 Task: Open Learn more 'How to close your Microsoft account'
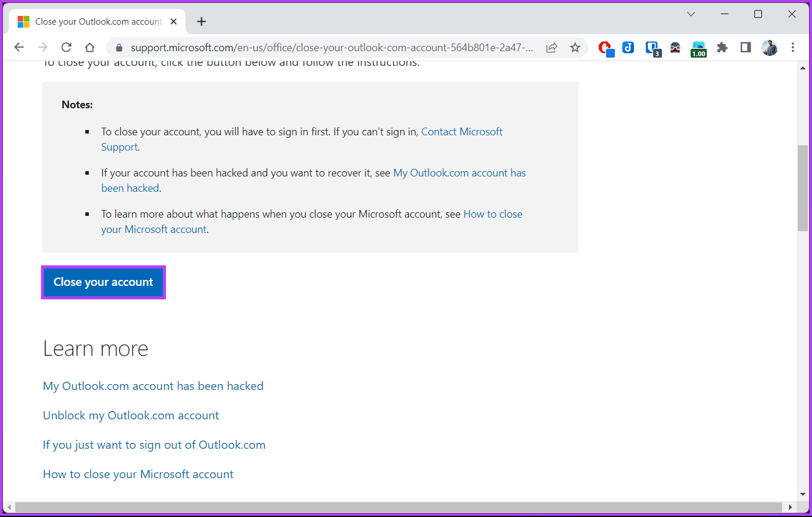click(x=138, y=475)
